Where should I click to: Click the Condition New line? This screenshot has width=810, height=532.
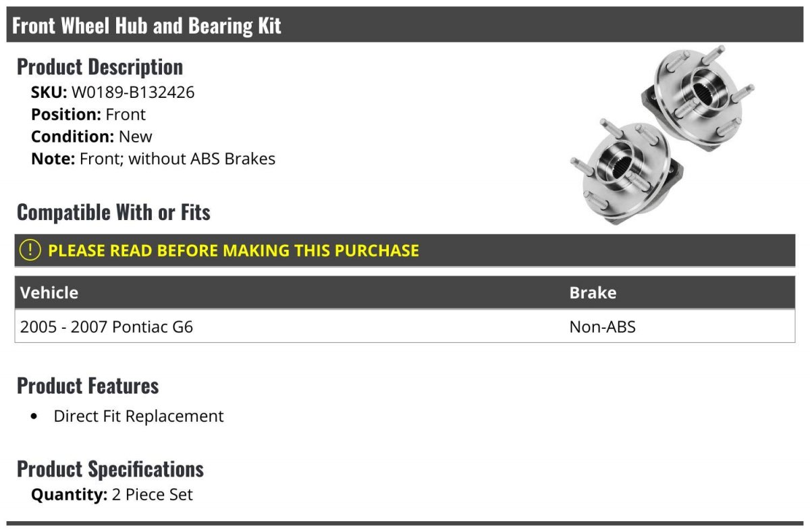pyautogui.click(x=92, y=136)
